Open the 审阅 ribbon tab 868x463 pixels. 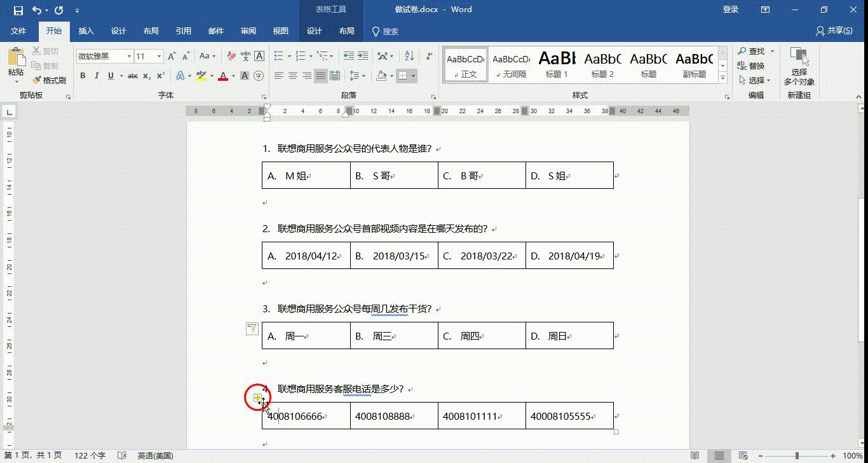pyautogui.click(x=248, y=31)
